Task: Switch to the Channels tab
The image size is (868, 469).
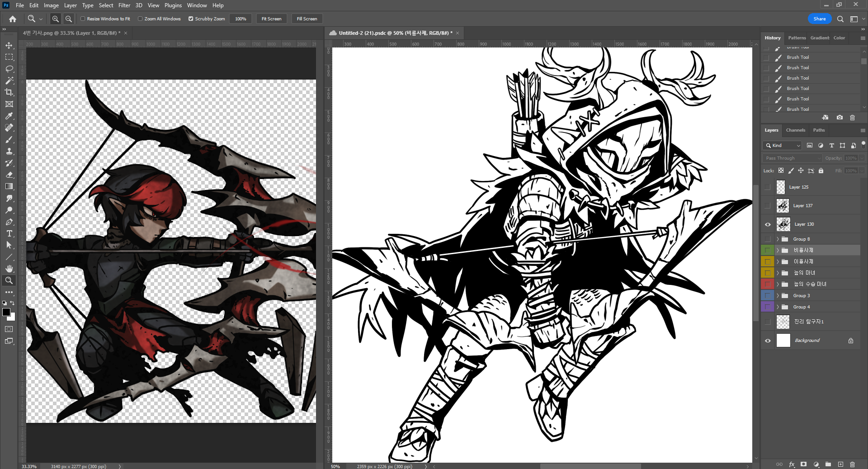Action: click(x=795, y=130)
